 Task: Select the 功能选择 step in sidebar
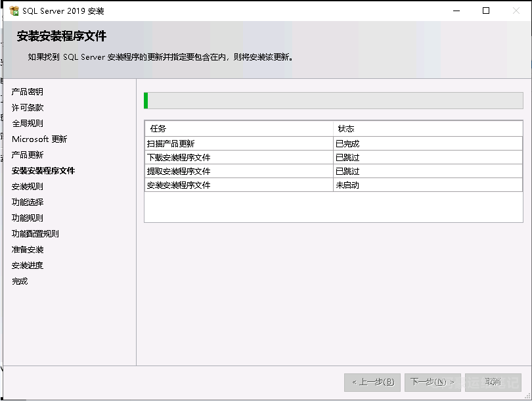tap(28, 202)
